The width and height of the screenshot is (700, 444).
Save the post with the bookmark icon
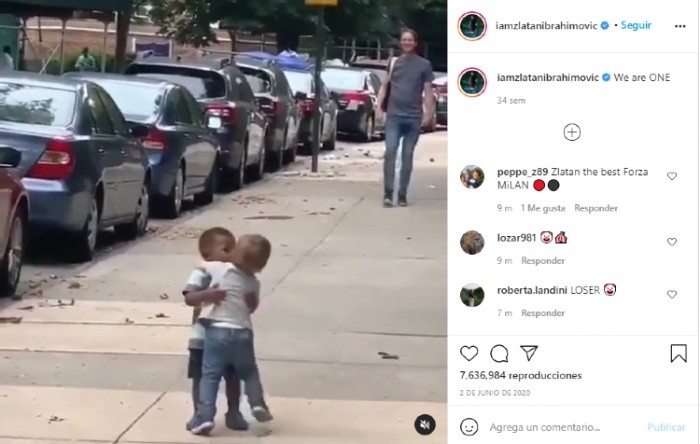(x=678, y=353)
